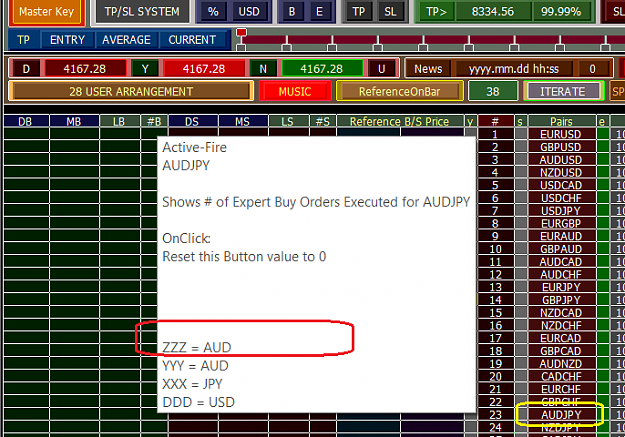
Task: Click the Reference B/S Price header
Action: (400, 121)
